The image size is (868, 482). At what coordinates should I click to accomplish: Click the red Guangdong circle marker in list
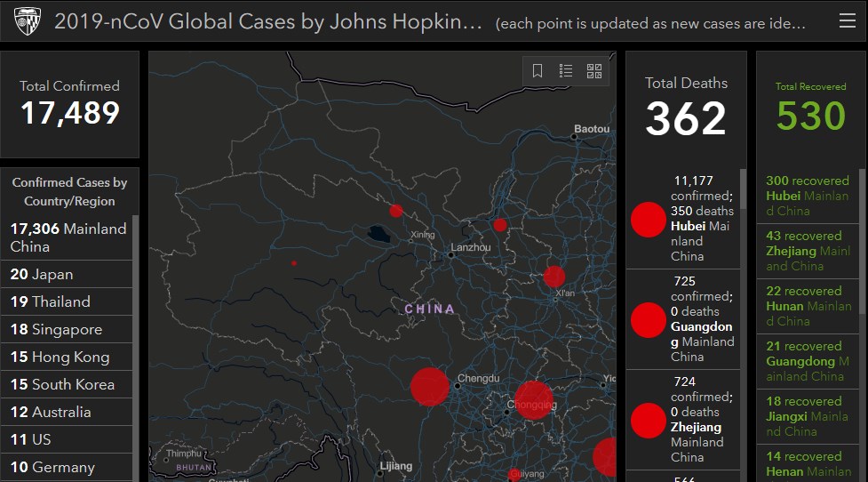(x=649, y=319)
